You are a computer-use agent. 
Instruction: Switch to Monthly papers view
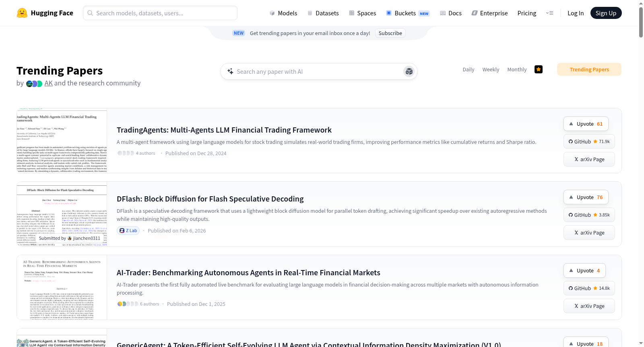coord(517,69)
